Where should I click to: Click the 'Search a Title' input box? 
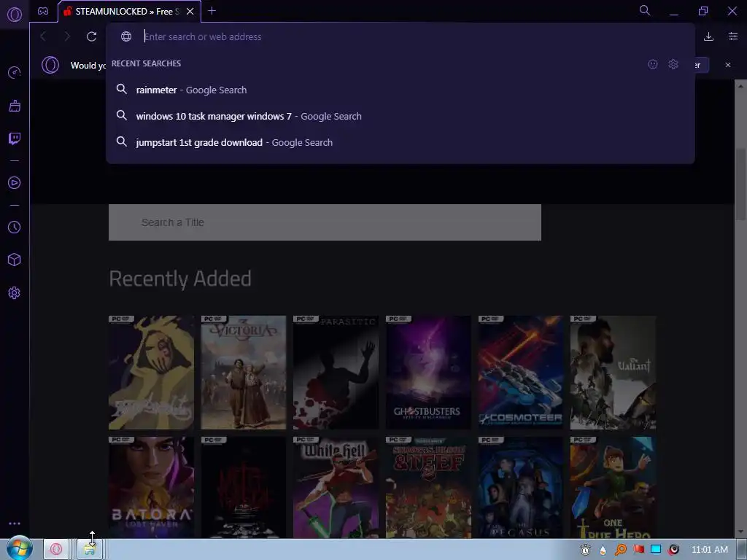(x=325, y=222)
